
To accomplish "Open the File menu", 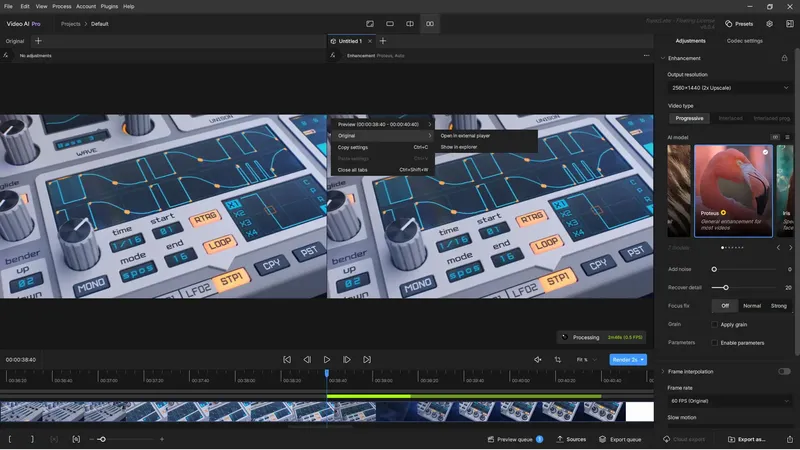I will pyautogui.click(x=8, y=7).
